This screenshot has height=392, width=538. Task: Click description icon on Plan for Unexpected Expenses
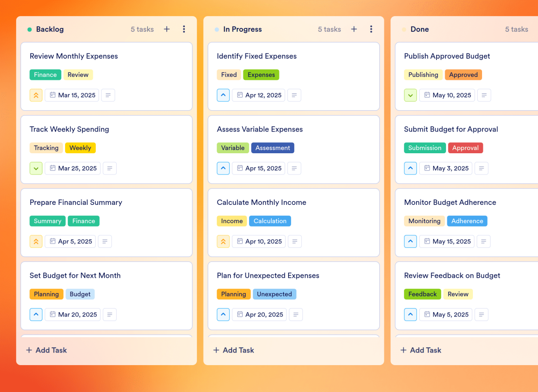click(296, 315)
